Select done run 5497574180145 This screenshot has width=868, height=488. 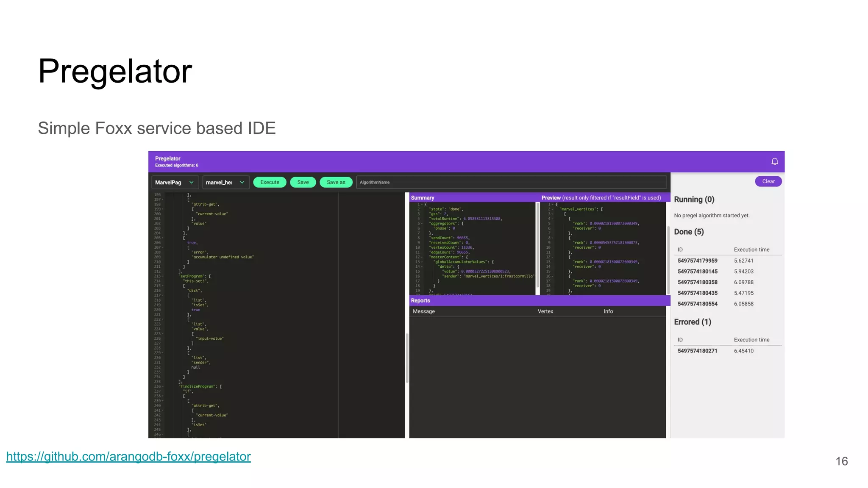697,272
